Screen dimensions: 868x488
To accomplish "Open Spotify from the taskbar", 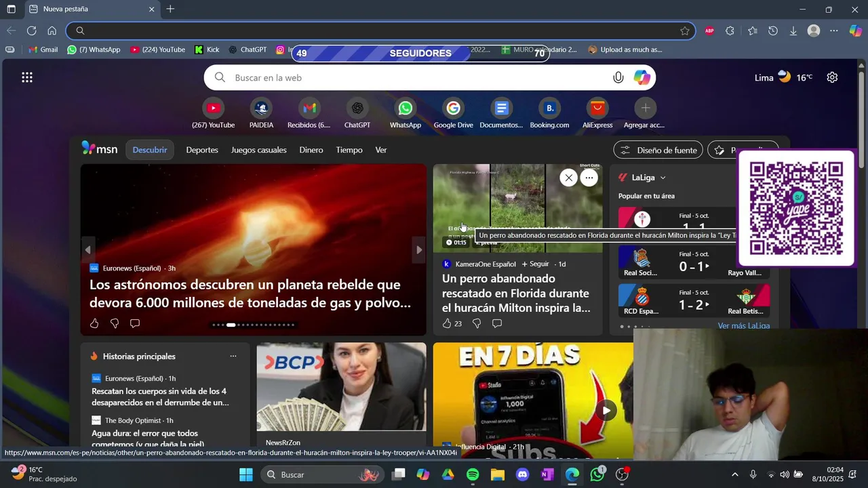I will tap(473, 474).
